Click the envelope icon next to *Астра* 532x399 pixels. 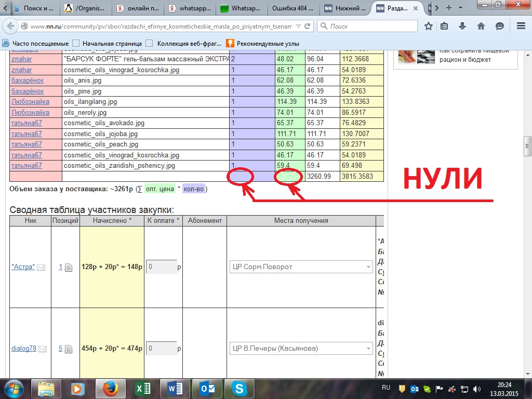(x=41, y=268)
